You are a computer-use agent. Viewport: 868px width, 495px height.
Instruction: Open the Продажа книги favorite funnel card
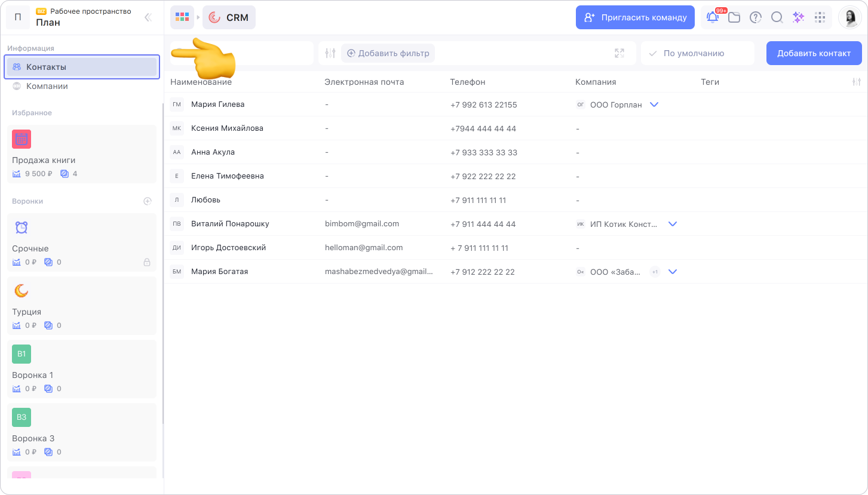coord(82,154)
